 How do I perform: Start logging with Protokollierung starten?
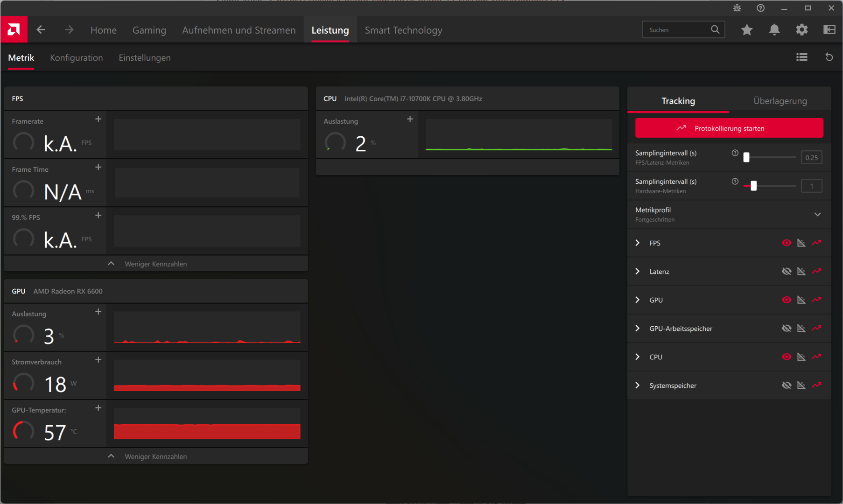tap(729, 128)
